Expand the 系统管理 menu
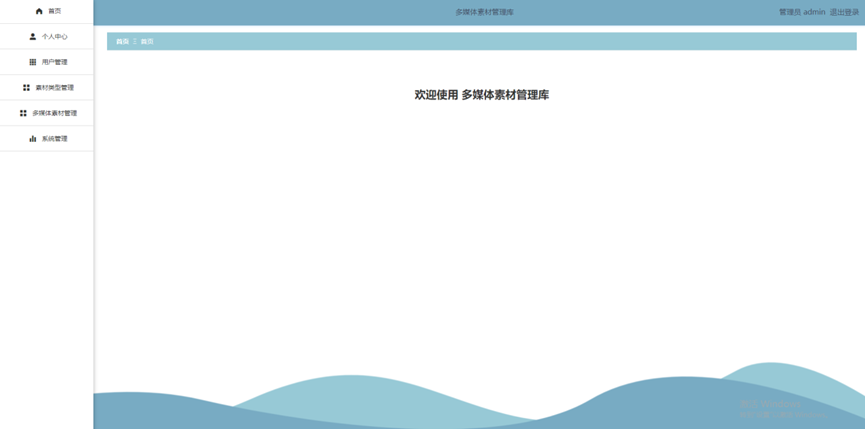This screenshot has width=865, height=429. pyautogui.click(x=46, y=138)
